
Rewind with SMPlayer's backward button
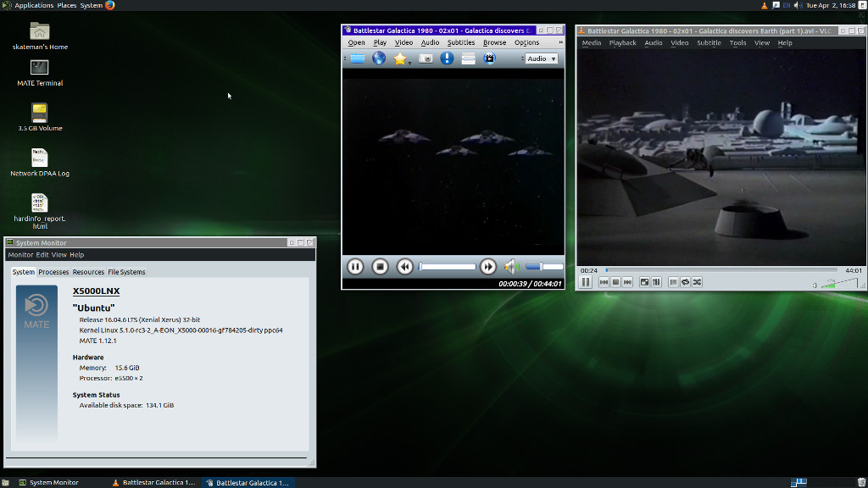pyautogui.click(x=404, y=267)
